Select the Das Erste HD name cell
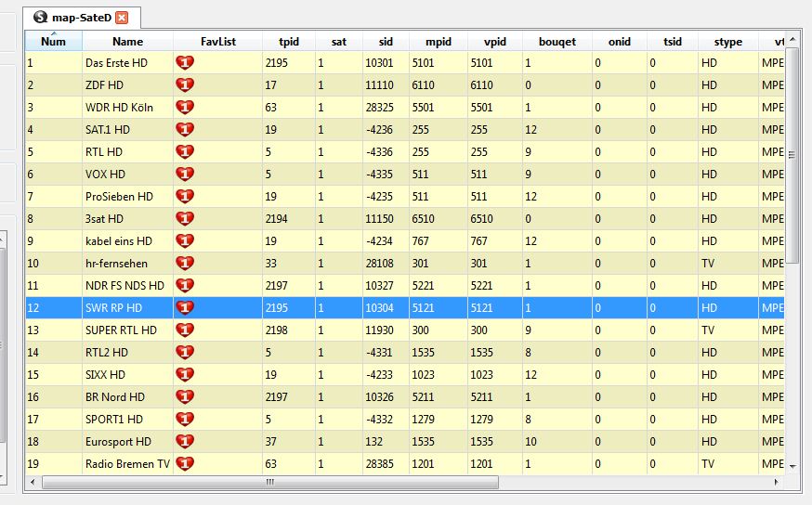The image size is (812, 505). coord(127,62)
